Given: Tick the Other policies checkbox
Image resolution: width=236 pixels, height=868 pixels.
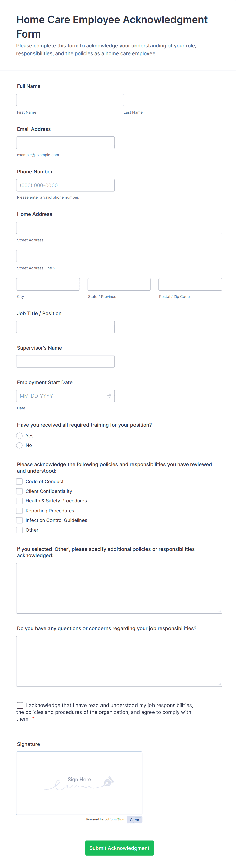Looking at the screenshot, I should pyautogui.click(x=20, y=530).
